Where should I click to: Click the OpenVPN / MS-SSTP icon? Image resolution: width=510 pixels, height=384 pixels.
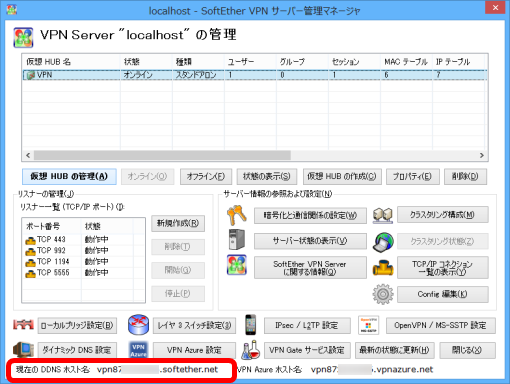click(x=368, y=325)
